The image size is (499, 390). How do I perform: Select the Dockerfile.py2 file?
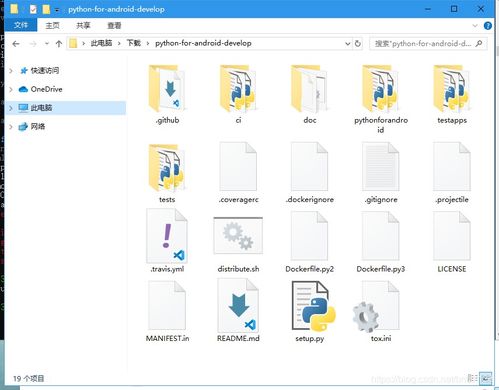(310, 243)
